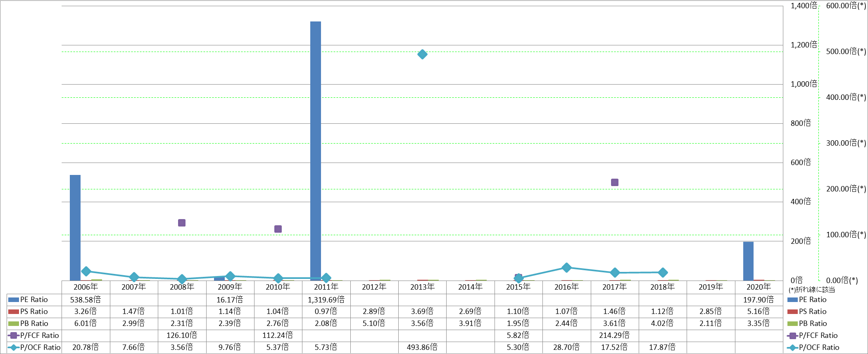This screenshot has width=868, height=354.
Task: Click the 126.10倍 P/FCF cell
Action: [182, 335]
